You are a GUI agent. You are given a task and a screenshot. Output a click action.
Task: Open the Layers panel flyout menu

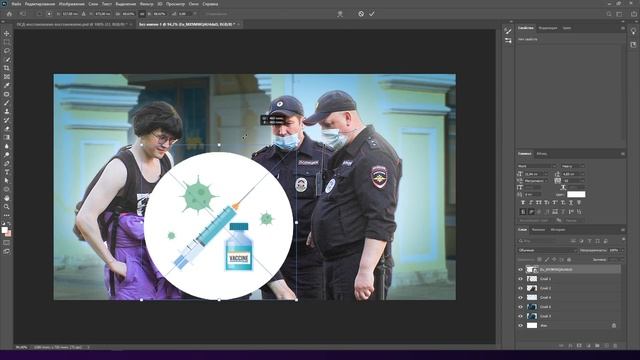point(623,230)
